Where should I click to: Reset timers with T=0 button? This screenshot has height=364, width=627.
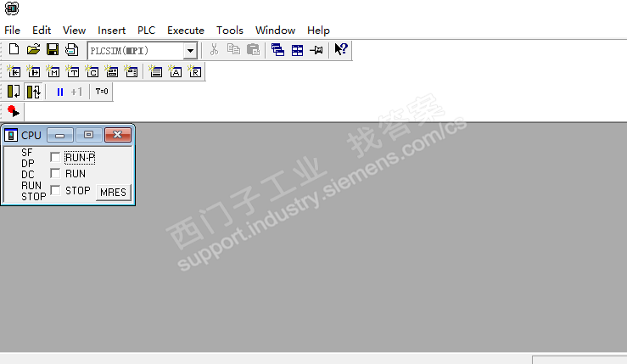tap(102, 92)
